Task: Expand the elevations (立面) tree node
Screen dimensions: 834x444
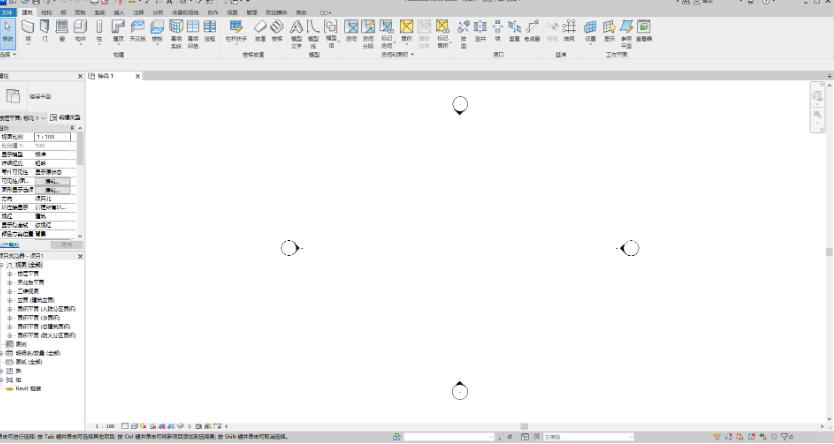Action: tap(9, 298)
